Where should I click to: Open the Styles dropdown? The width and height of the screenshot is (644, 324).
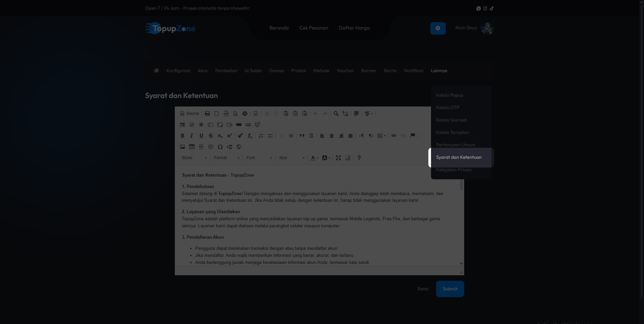[x=194, y=158]
